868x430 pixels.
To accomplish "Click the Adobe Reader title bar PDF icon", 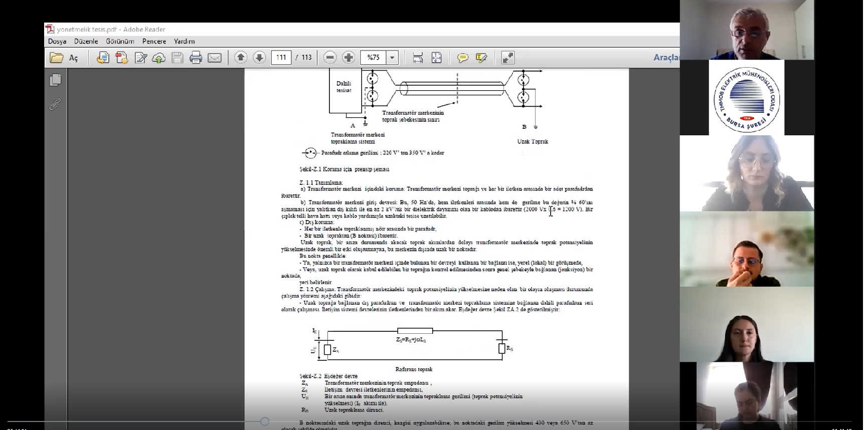I will (x=50, y=29).
